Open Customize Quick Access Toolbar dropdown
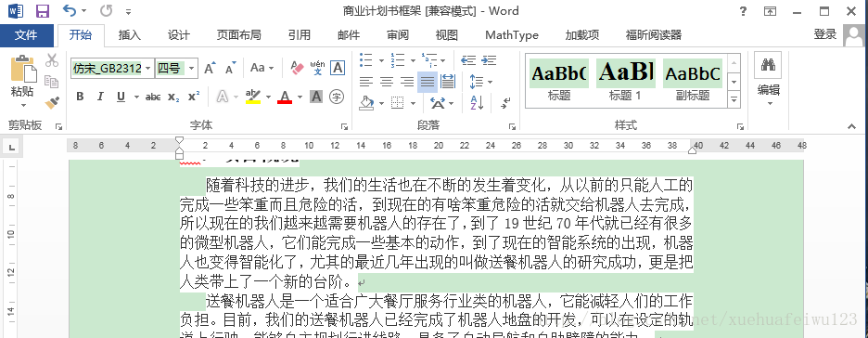The image size is (868, 338). 128,11
